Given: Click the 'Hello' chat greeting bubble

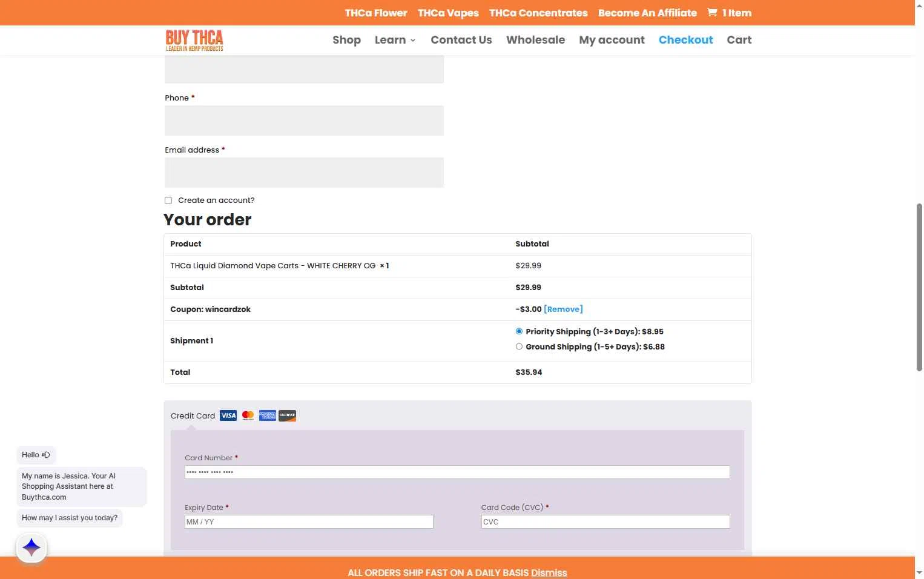Looking at the screenshot, I should [36, 455].
